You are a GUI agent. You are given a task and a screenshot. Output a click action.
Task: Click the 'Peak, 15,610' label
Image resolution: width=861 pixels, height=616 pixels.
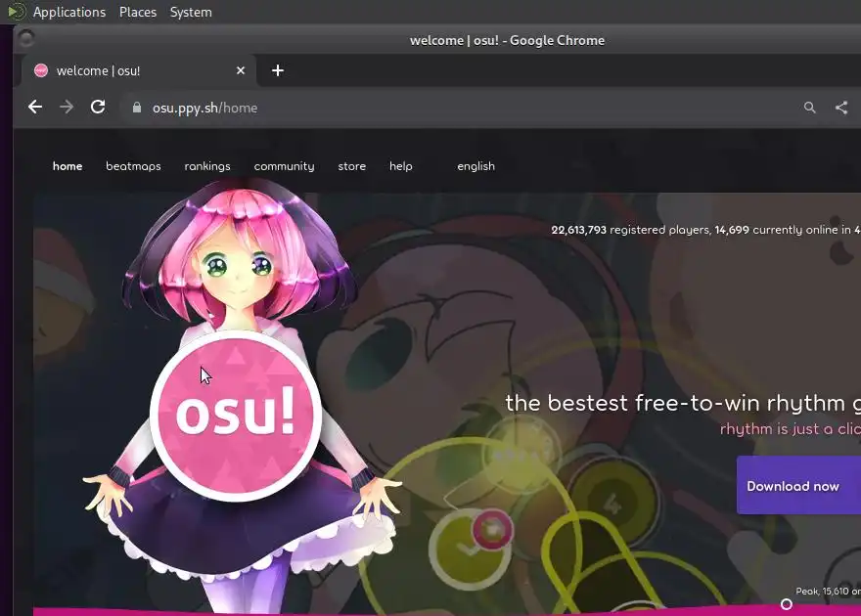(822, 591)
